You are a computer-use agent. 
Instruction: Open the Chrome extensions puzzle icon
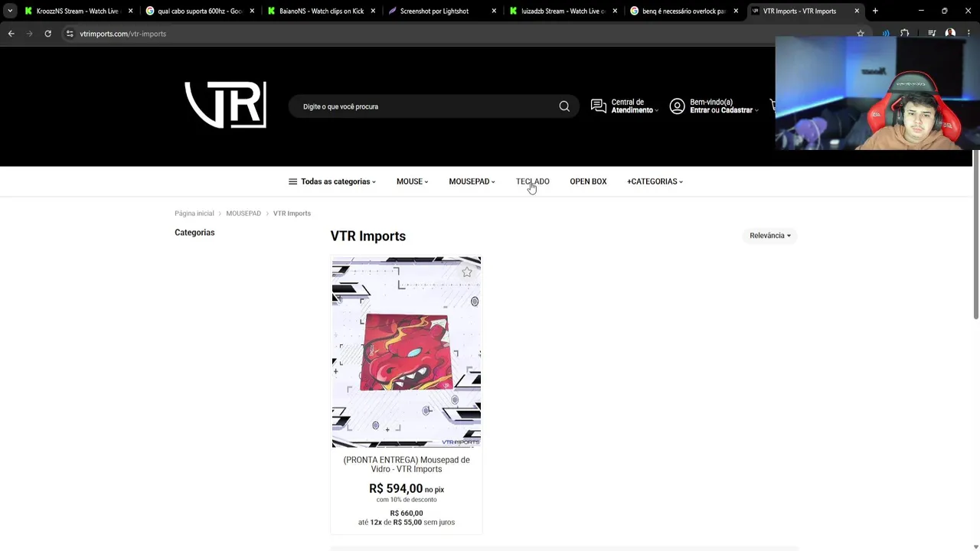pos(905,33)
